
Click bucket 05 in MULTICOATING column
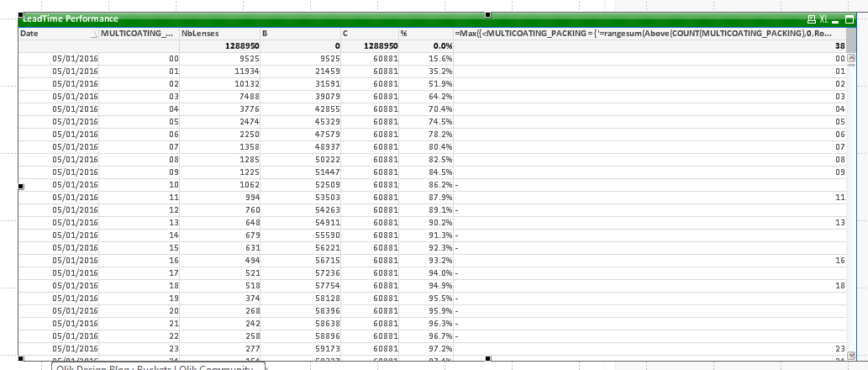tap(174, 122)
